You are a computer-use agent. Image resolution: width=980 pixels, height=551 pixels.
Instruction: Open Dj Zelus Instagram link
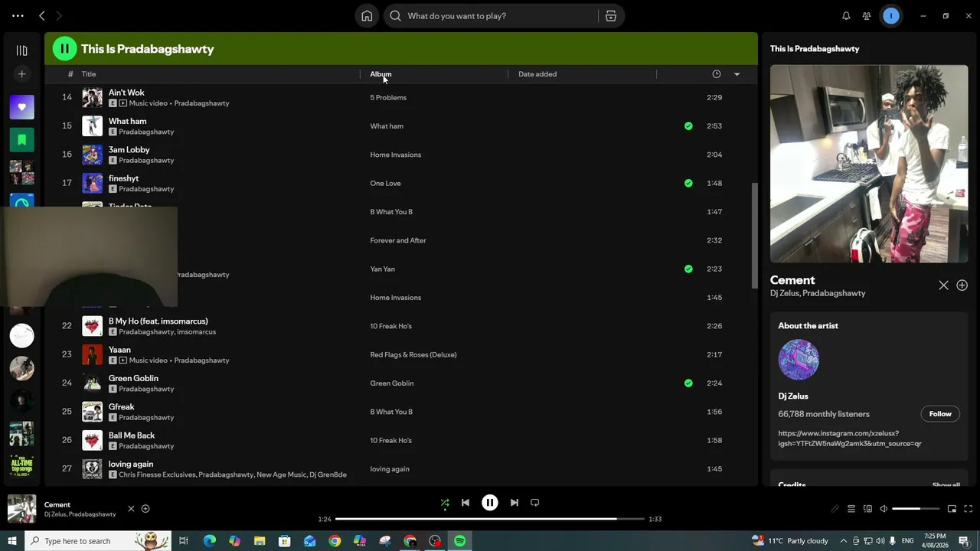coord(850,439)
